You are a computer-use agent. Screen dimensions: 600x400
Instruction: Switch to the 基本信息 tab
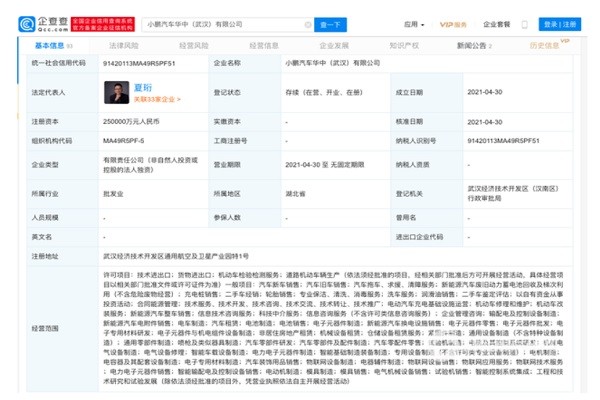pos(53,46)
